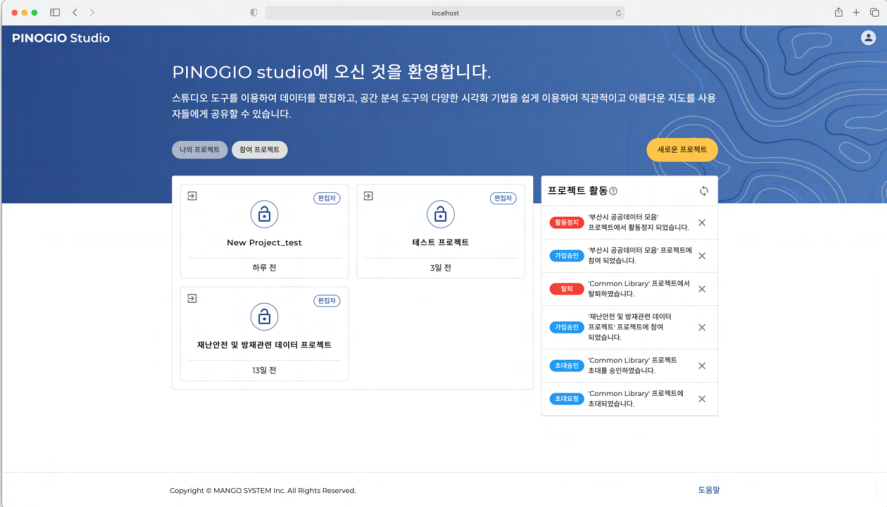The width and height of the screenshot is (887, 507).
Task: Dismiss the 활동정지 activity notification
Action: [701, 223]
